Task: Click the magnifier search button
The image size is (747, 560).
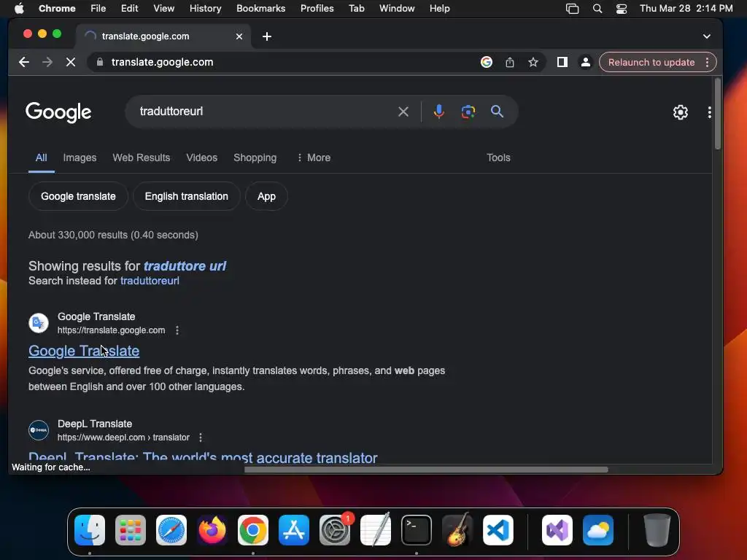Action: (x=497, y=112)
